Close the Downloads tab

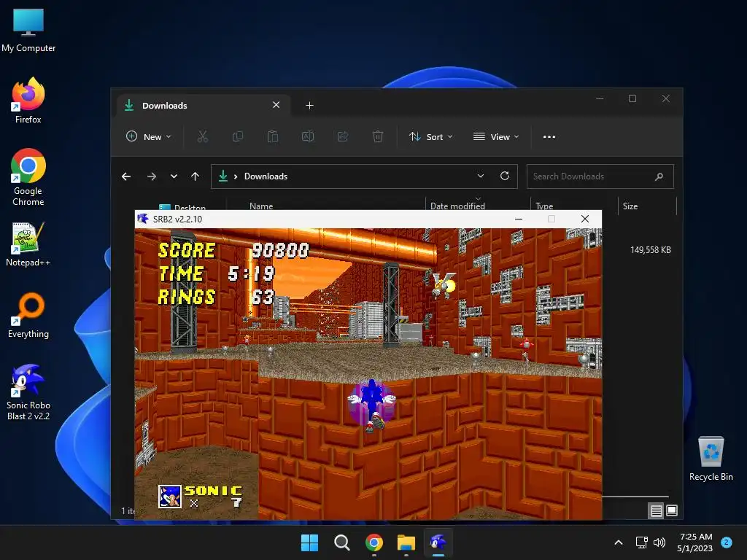tap(276, 105)
